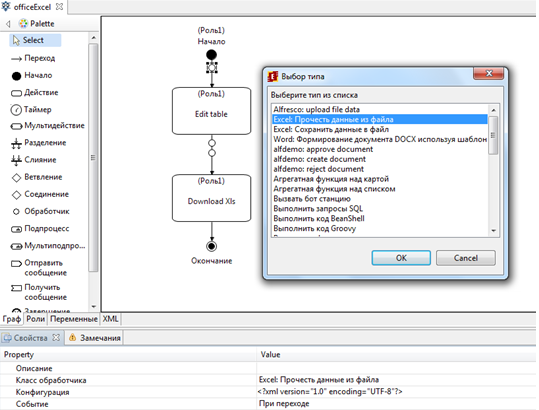Select Выполнить код Groovy
This screenshot has width=539, height=410.
(380, 229)
